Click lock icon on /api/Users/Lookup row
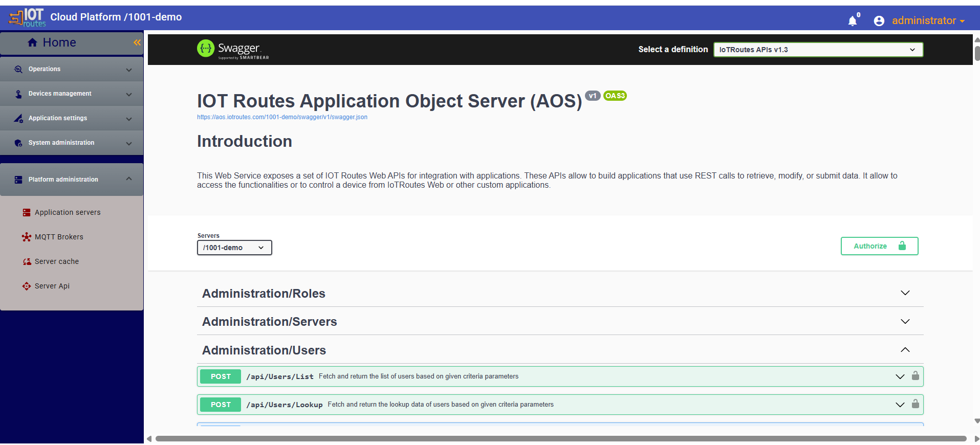 coord(915,404)
